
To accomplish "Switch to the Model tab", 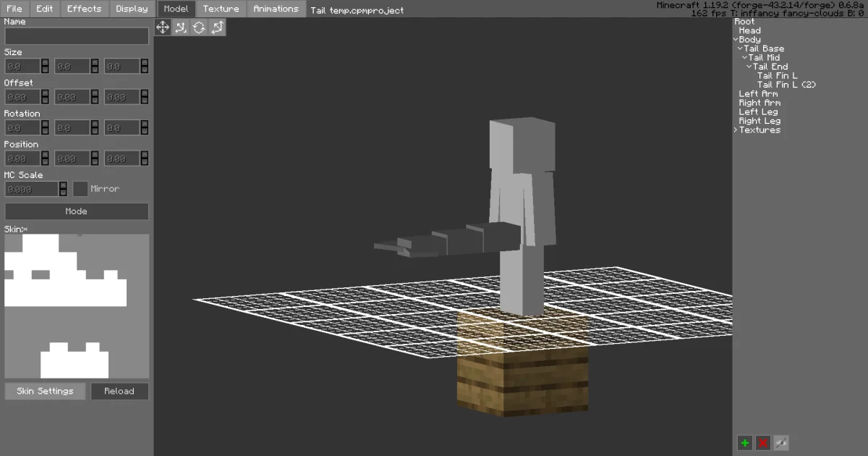I will coord(176,9).
